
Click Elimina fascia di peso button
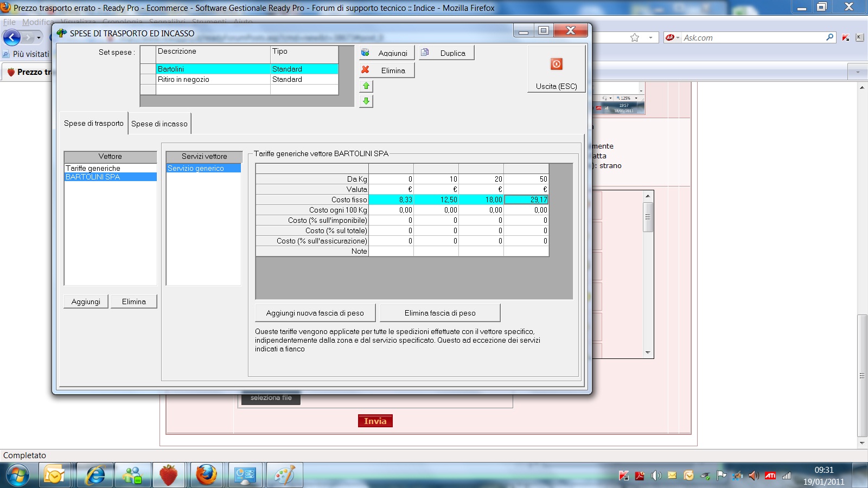click(440, 313)
